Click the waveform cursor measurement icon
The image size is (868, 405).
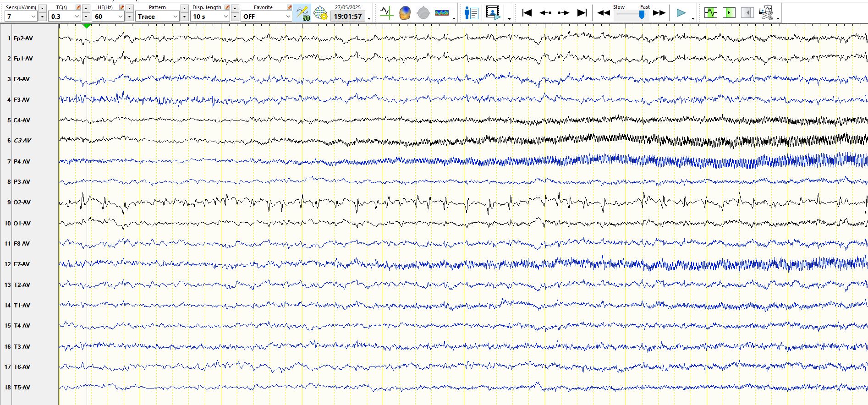coord(386,13)
